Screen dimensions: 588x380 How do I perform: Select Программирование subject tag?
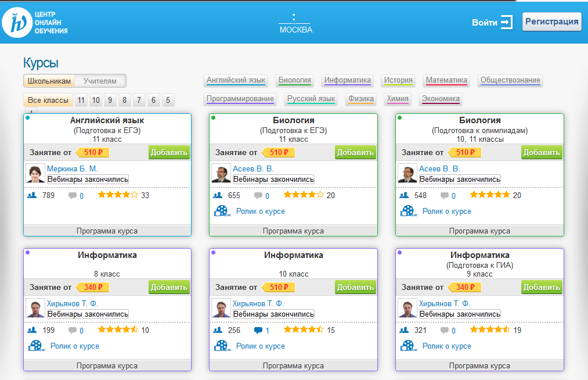click(240, 99)
